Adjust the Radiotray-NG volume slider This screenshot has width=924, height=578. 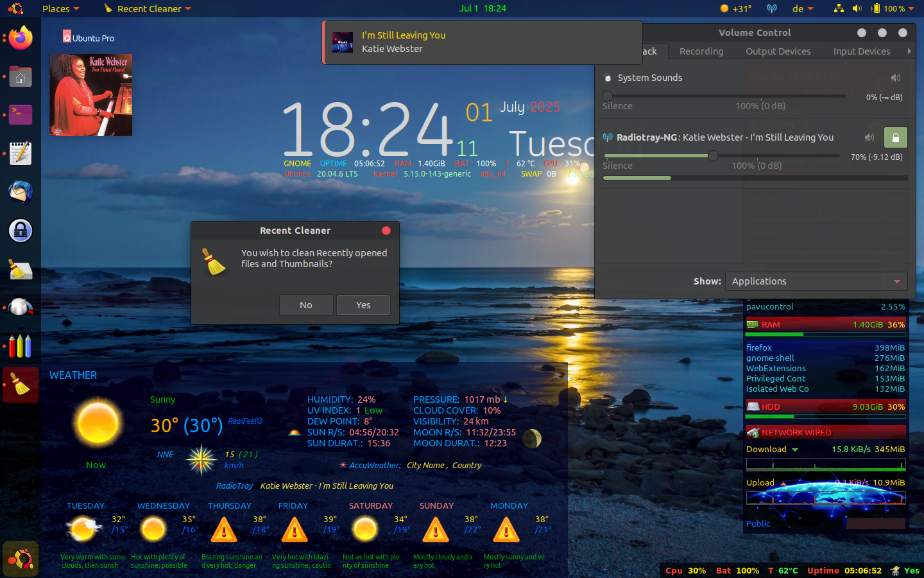pos(721,155)
